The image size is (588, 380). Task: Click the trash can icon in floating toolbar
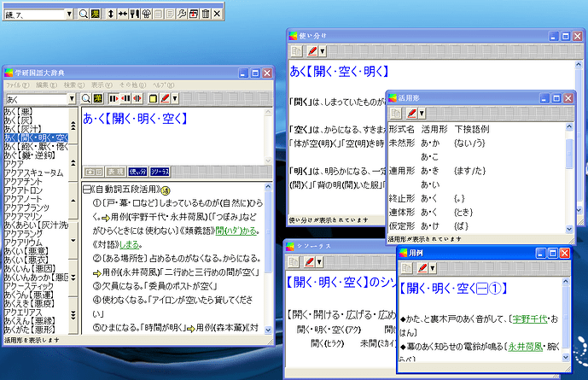[x=206, y=14]
